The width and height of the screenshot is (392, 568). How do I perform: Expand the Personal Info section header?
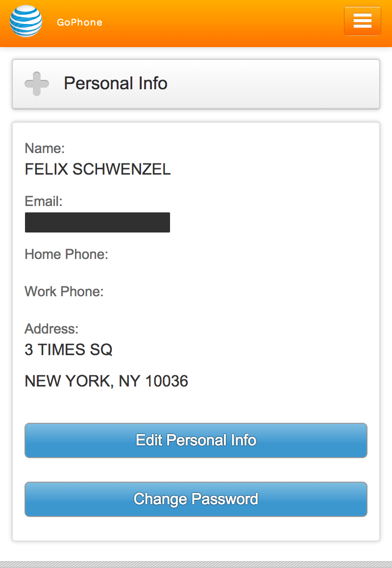(x=196, y=84)
